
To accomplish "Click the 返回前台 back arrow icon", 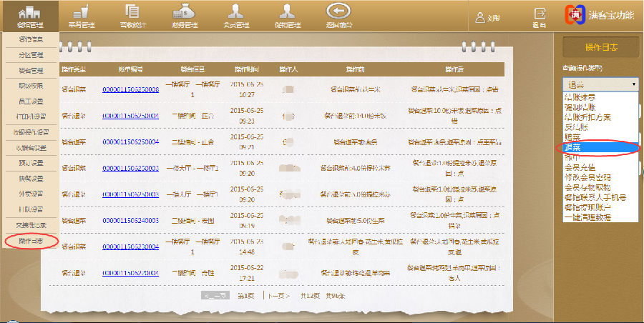I will click(339, 14).
